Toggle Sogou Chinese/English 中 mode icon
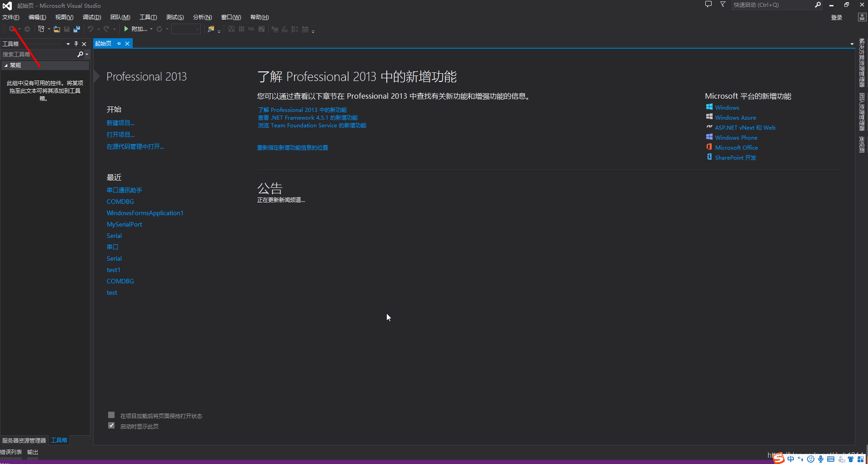The height and width of the screenshot is (464, 868). pos(791,459)
